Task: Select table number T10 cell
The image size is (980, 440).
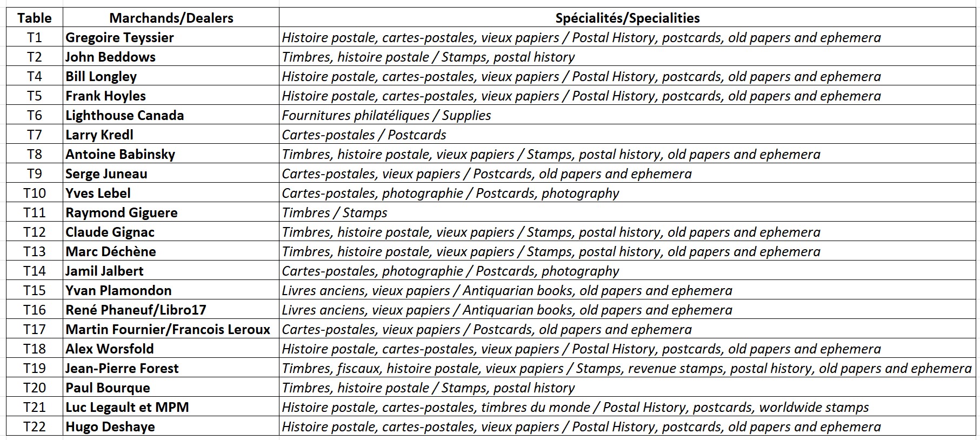Action: pyautogui.click(x=35, y=193)
